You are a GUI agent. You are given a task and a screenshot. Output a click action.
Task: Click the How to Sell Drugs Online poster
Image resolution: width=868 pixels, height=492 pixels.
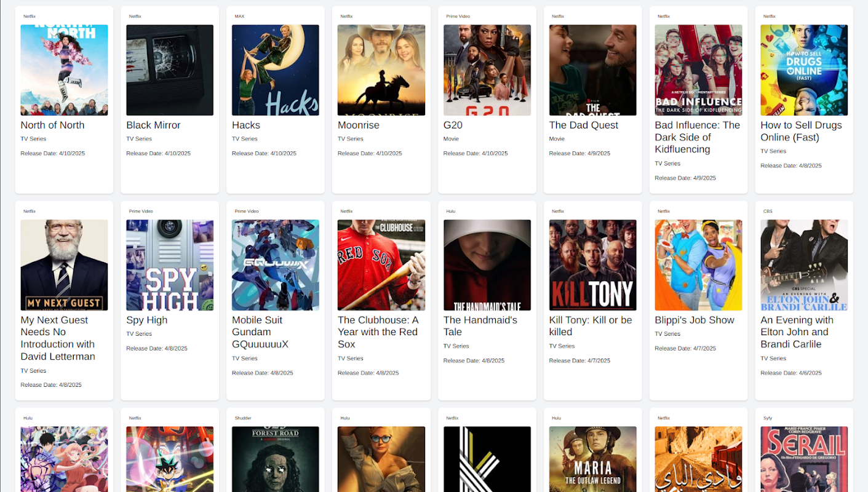tap(804, 70)
